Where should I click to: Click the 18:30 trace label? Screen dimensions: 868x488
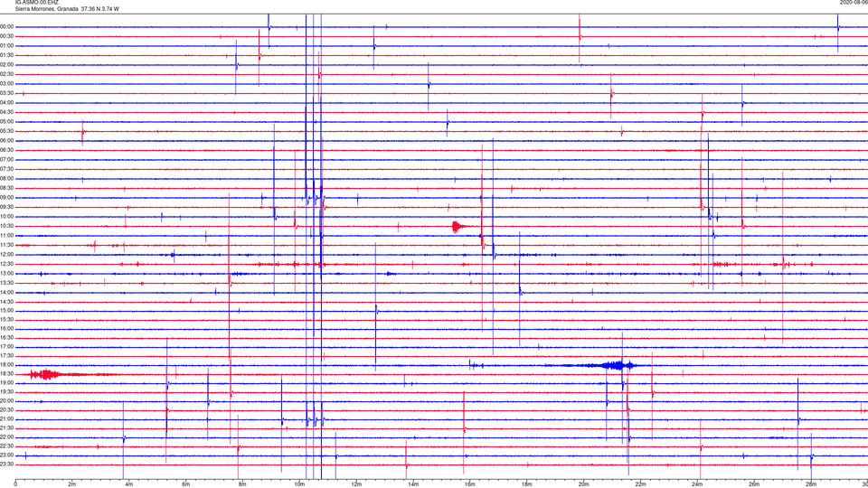(x=7, y=374)
